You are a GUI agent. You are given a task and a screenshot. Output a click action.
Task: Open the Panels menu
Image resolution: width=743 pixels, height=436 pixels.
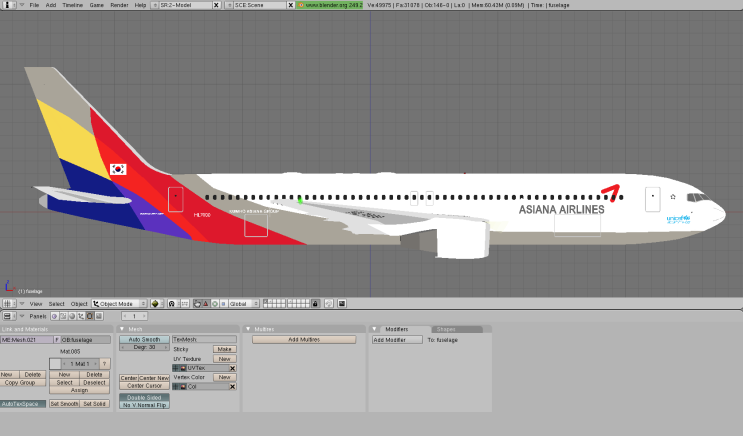coord(38,317)
